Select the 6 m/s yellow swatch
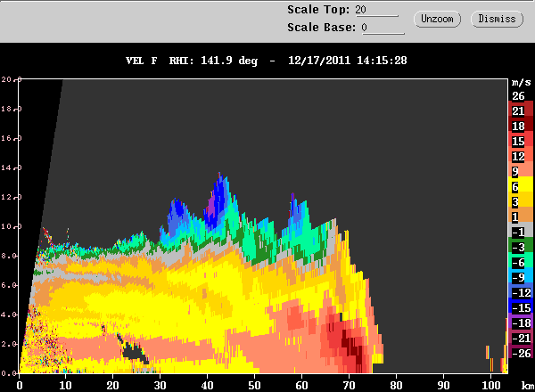This screenshot has height=392, width=535. [521, 184]
